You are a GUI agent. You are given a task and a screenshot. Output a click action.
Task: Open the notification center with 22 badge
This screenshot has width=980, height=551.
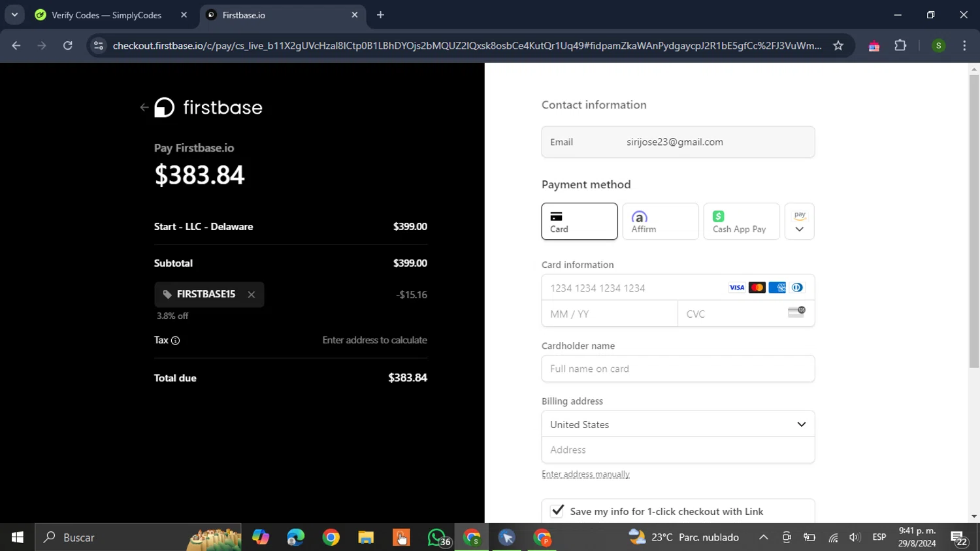click(959, 538)
